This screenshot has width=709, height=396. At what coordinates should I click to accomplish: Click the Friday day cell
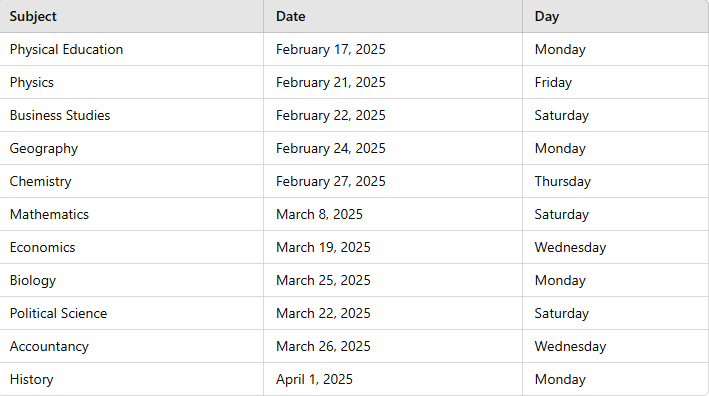[616, 82]
